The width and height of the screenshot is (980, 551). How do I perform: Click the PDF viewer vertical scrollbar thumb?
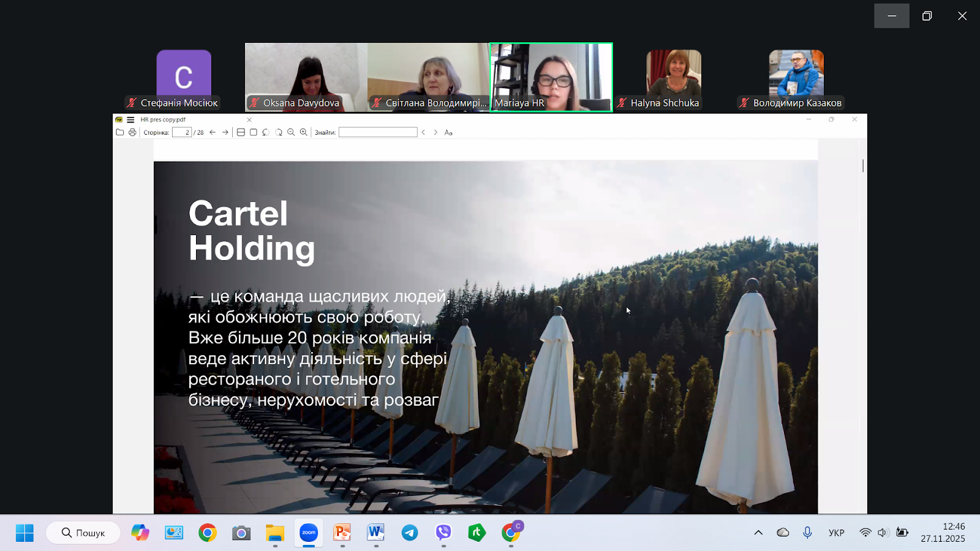(x=863, y=165)
